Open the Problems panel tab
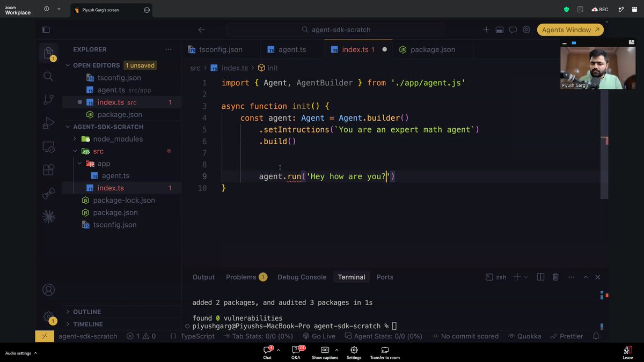644x362 pixels. (x=246, y=277)
